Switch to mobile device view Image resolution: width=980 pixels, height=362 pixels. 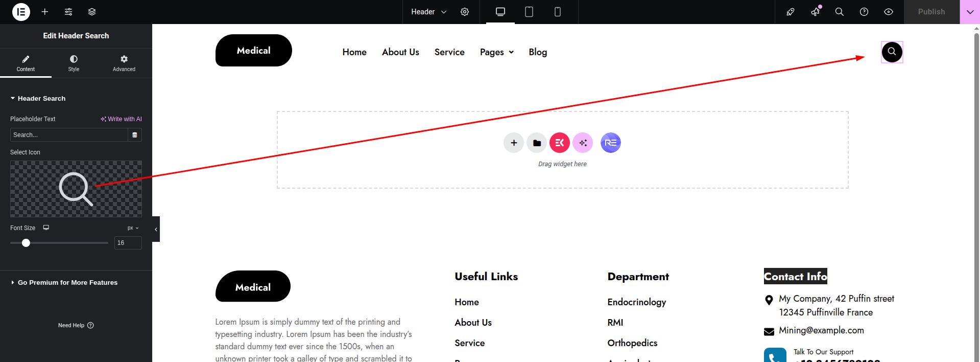[558, 12]
